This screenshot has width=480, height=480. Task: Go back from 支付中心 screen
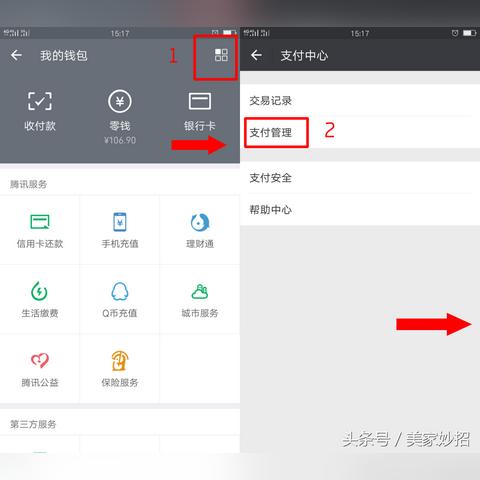pos(256,55)
